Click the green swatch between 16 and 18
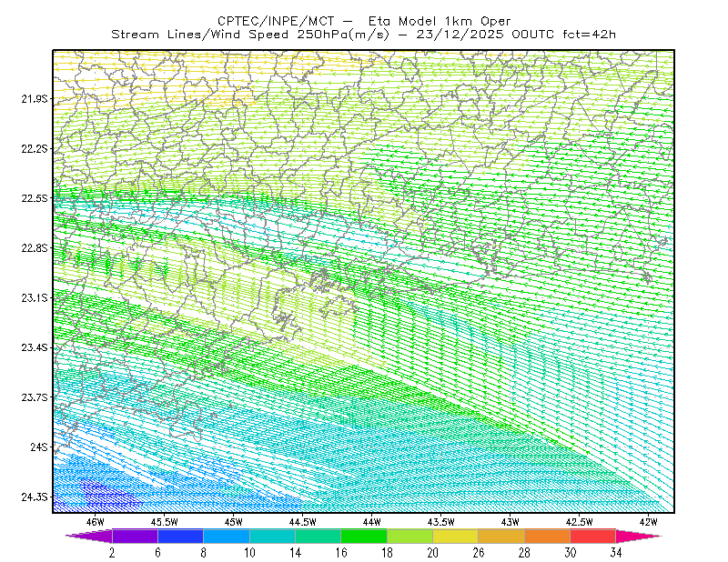728x562 pixels. 364,536
